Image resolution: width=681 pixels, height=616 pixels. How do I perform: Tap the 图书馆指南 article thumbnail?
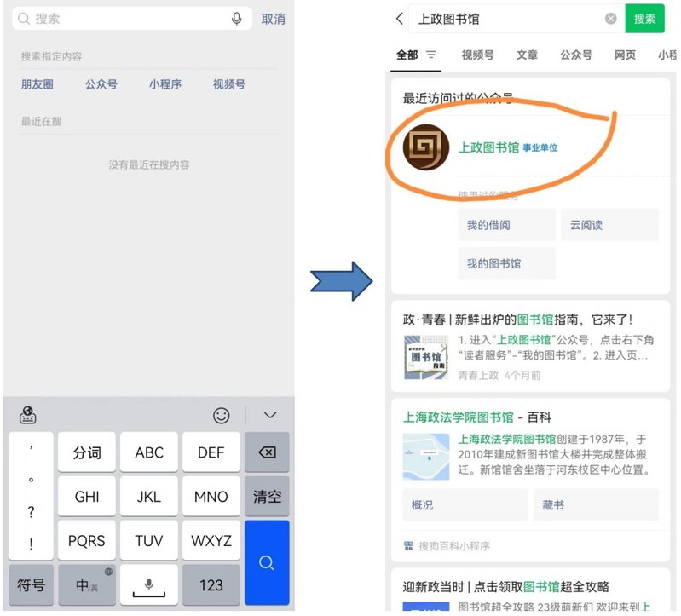coord(426,357)
